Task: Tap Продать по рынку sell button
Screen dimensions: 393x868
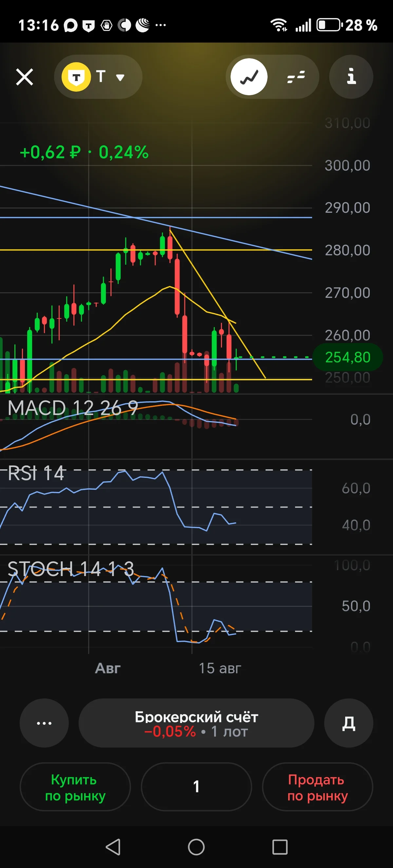Action: click(317, 787)
